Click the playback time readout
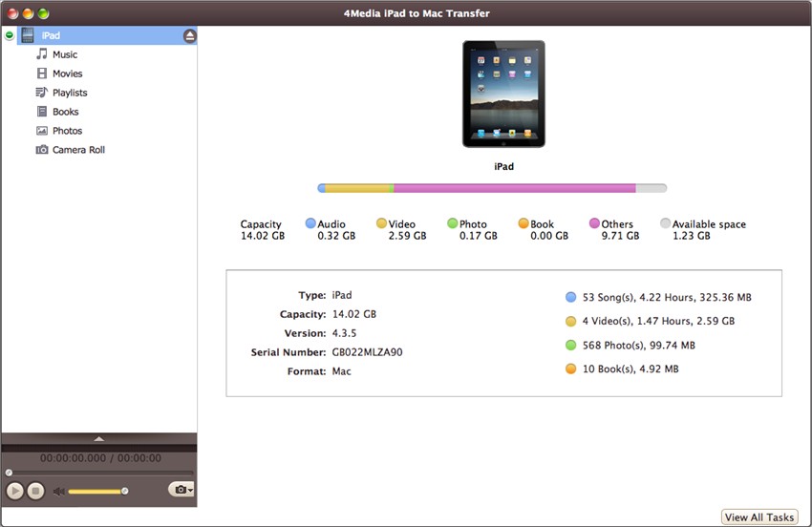This screenshot has width=812, height=527. coord(100,458)
